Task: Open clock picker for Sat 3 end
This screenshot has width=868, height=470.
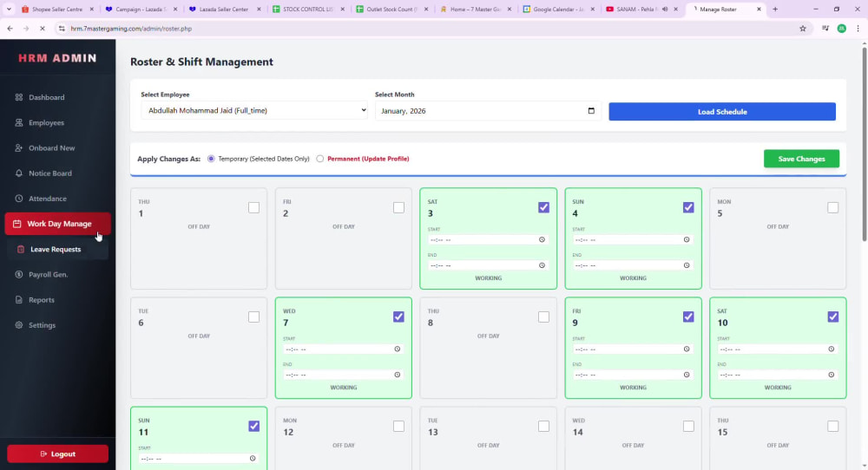Action: [x=542, y=265]
